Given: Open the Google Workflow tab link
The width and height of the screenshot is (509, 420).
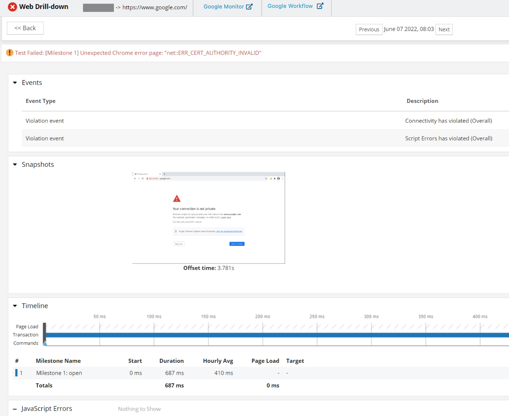Looking at the screenshot, I should (x=290, y=6).
